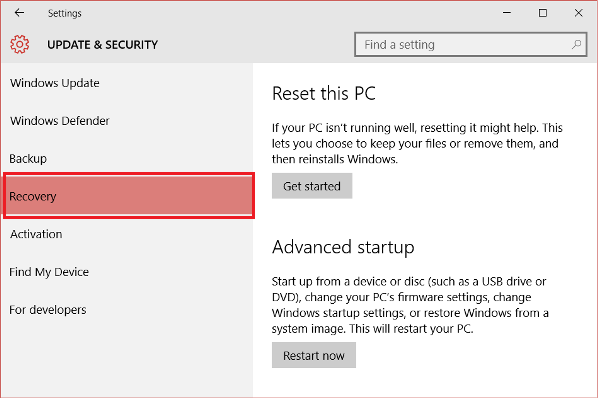Select Backup in the sidebar

pos(28,158)
